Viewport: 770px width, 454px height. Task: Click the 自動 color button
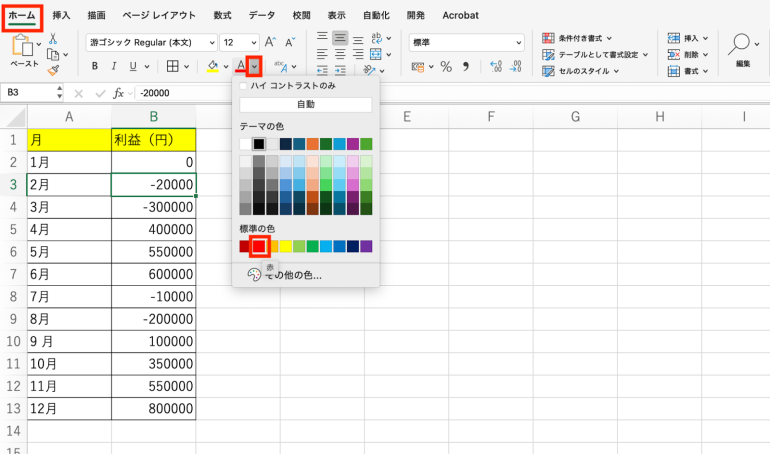click(305, 105)
